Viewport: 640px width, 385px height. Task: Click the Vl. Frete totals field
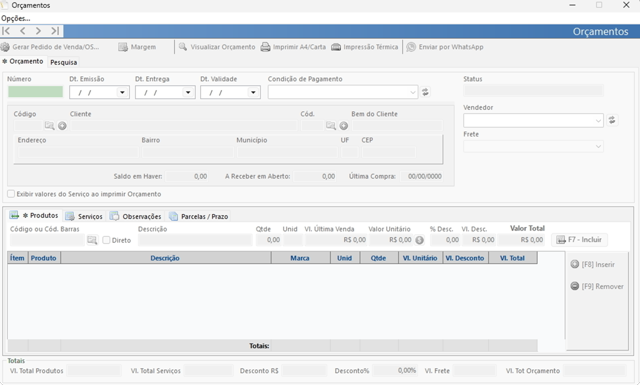click(474, 371)
